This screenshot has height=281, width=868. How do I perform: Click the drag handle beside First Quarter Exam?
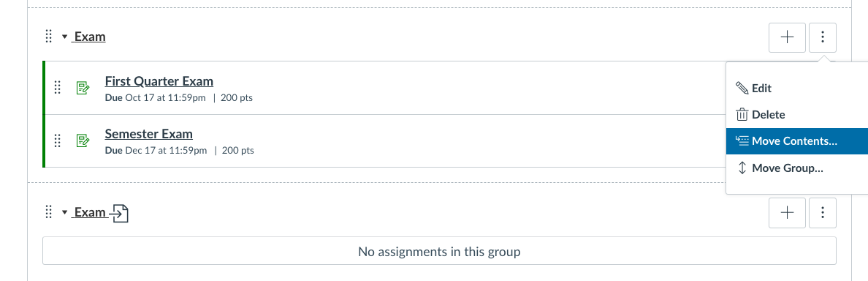tap(57, 88)
